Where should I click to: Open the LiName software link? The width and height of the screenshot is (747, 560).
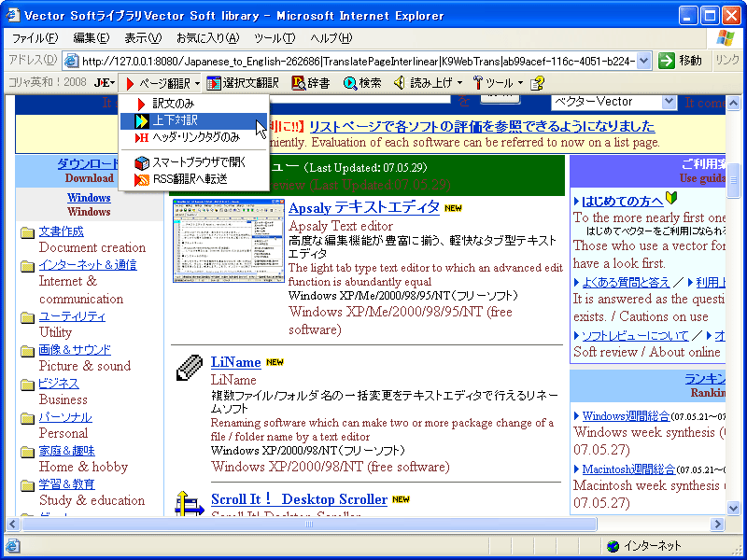pyautogui.click(x=236, y=362)
